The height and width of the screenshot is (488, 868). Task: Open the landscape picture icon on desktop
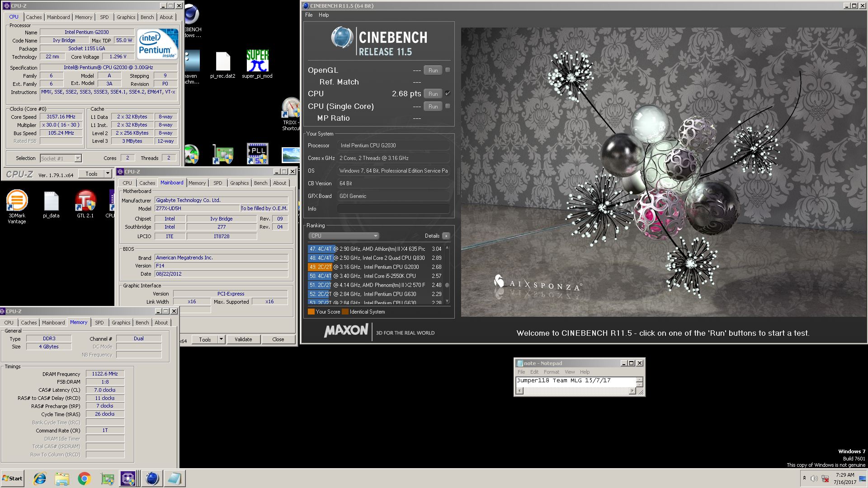coord(291,155)
